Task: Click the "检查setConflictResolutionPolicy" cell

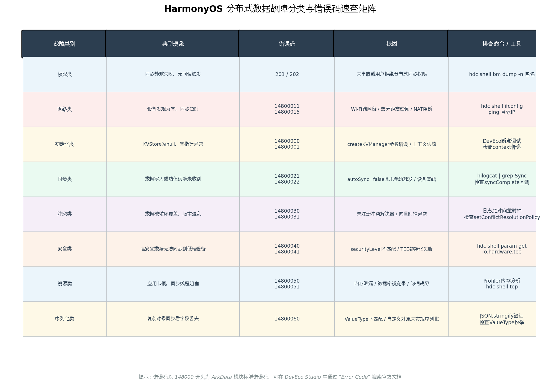Action: point(492,214)
